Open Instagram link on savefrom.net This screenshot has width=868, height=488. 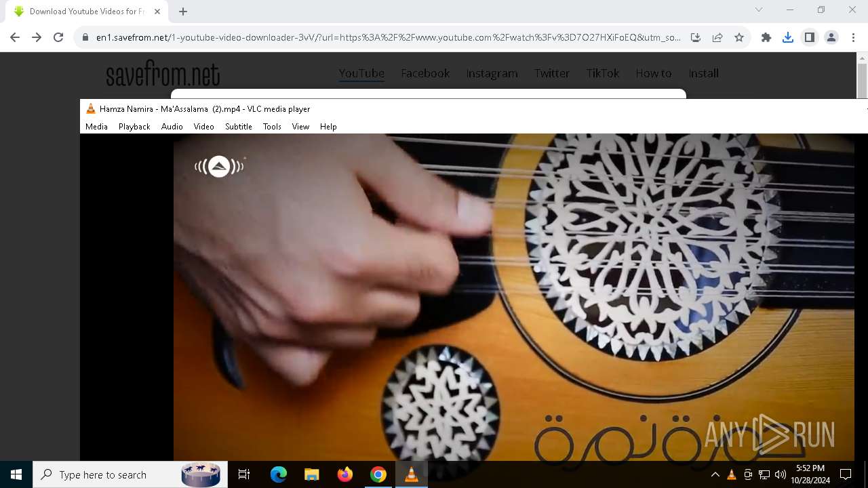click(x=492, y=73)
